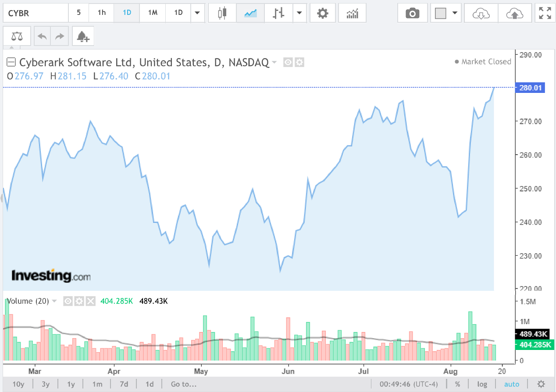Take a chart snapshot with camera icon
Screen dimensions: 556x392
tap(412, 13)
